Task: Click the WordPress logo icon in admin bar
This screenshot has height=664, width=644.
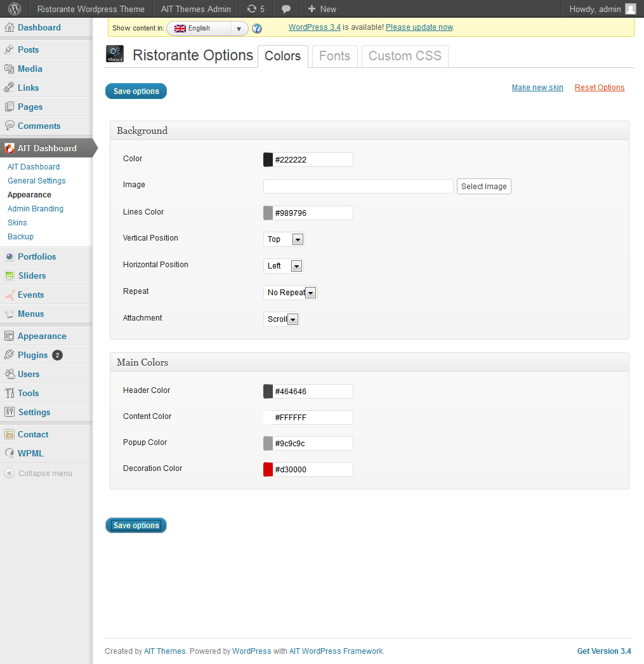Action: [15, 9]
